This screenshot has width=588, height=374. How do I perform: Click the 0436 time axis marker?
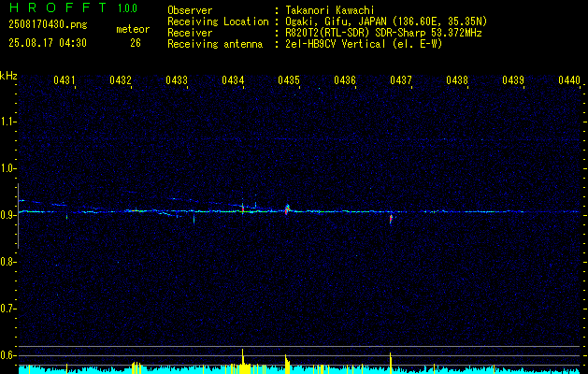345,79
